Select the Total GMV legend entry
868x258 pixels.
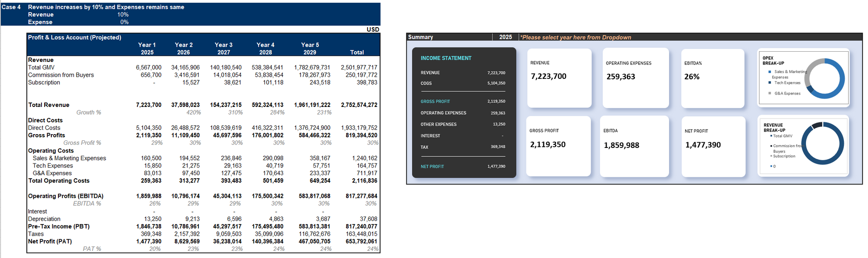[783, 136]
